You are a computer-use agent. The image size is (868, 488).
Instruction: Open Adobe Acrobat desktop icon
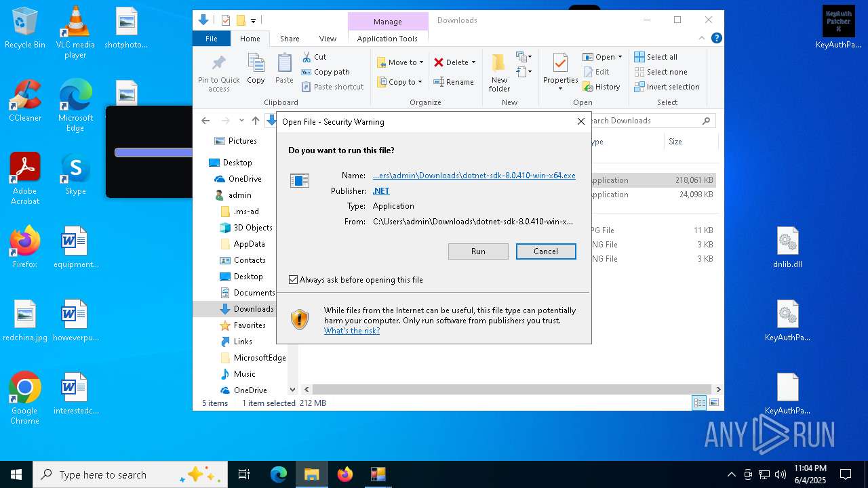coord(25,179)
